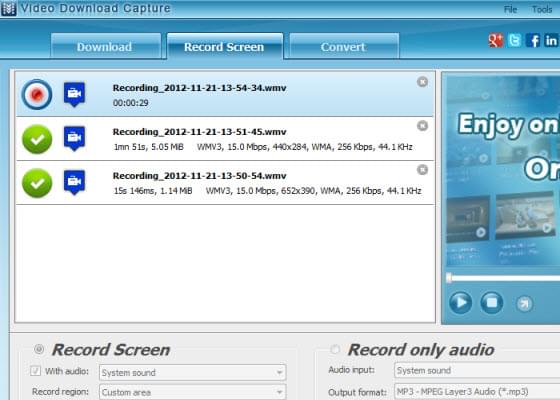Click the preview video banner image

[x=503, y=171]
